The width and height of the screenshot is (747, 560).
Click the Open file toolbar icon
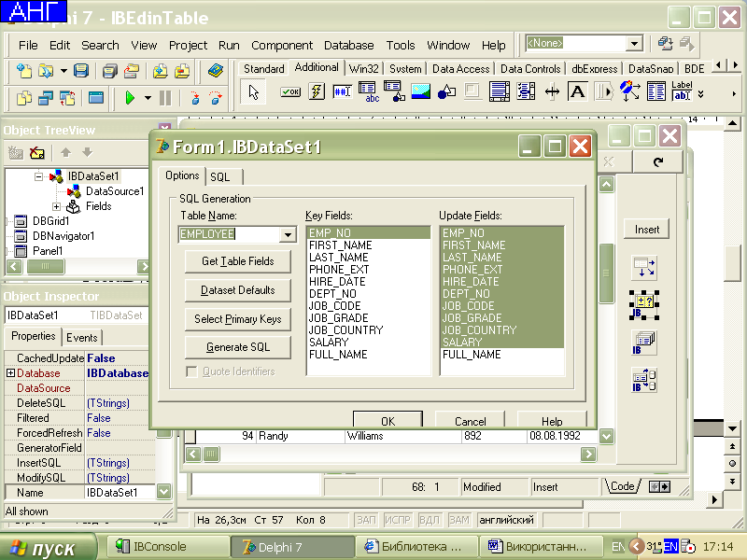[x=46, y=71]
